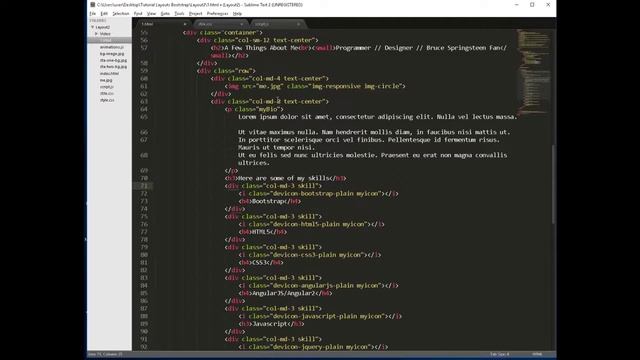640x360 pixels.
Task: Open the HTML syntax selector in status bar
Action: [538, 354]
